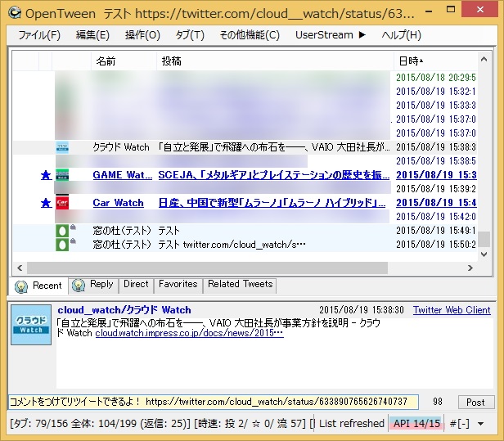Click the list scroll up arrow
504x441 pixels.
(484, 59)
